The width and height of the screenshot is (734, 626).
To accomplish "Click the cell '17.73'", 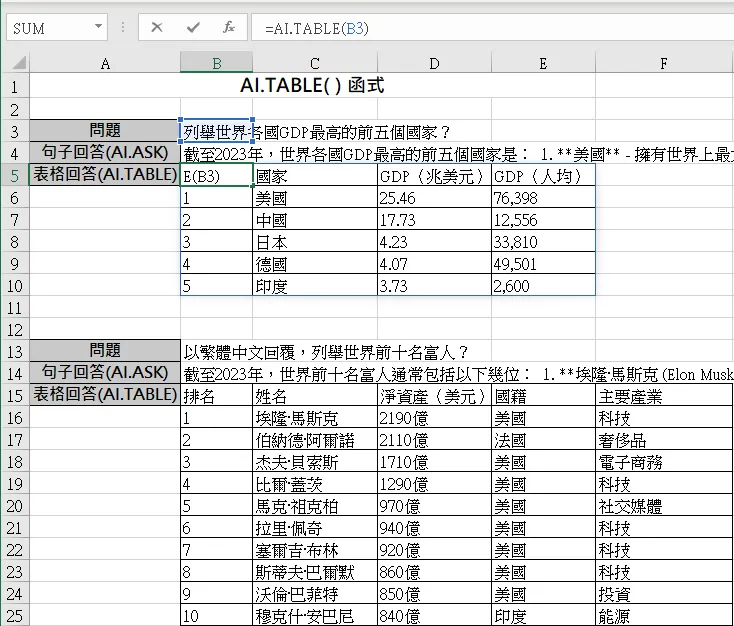I will (x=434, y=220).
